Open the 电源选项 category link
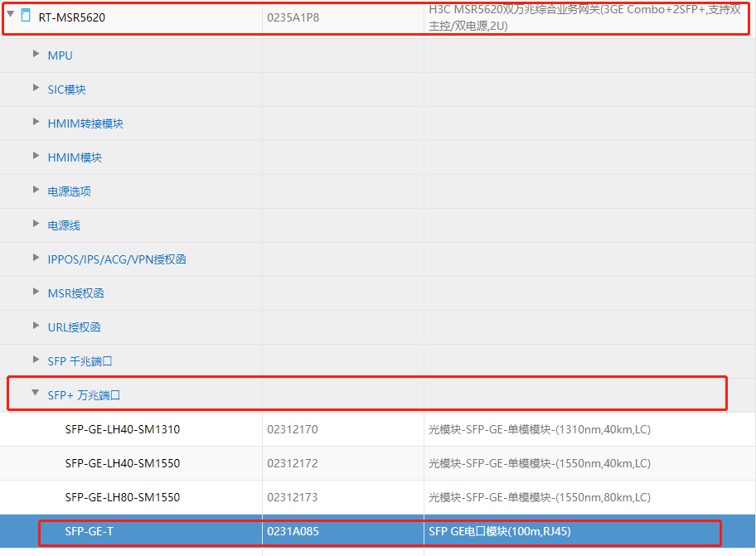 tap(70, 191)
